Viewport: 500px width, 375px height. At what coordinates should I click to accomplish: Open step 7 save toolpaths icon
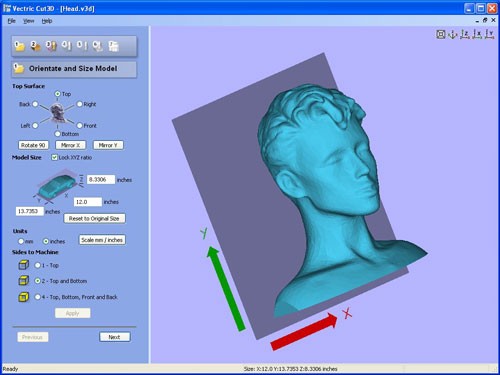click(113, 46)
